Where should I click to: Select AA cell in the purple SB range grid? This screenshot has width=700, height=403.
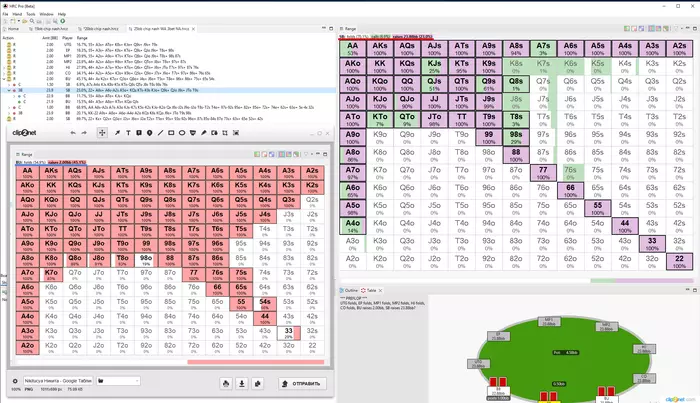click(x=353, y=49)
